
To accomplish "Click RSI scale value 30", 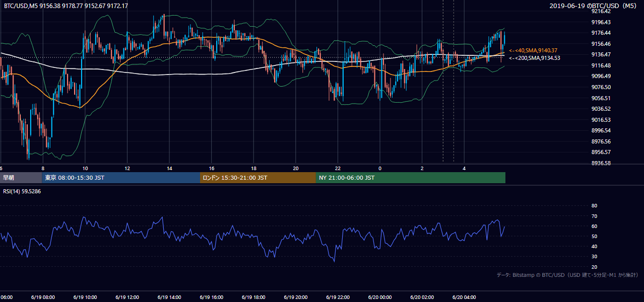I will click(x=594, y=256).
